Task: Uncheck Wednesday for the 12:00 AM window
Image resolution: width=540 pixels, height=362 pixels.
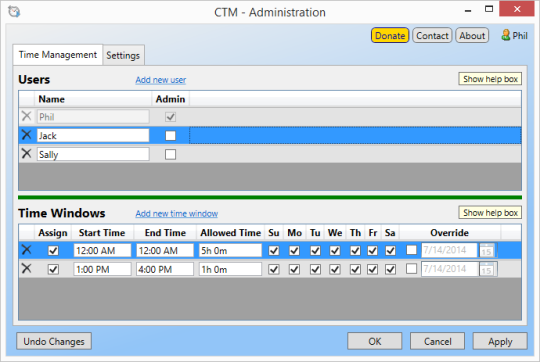Action: click(335, 250)
